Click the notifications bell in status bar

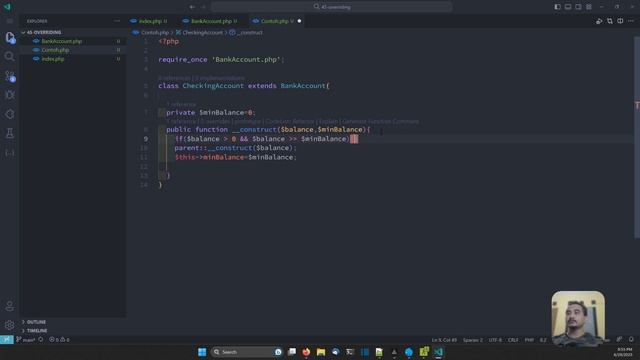pyautogui.click(x=631, y=340)
